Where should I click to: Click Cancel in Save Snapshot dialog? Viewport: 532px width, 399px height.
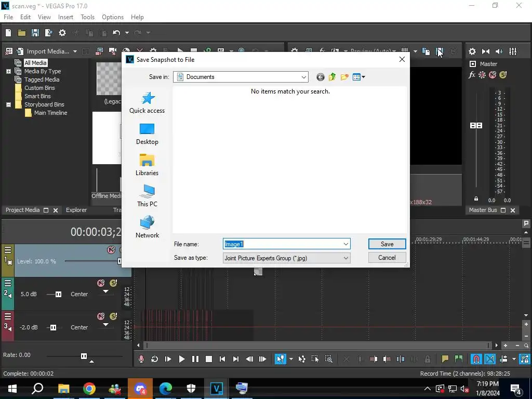(x=387, y=258)
